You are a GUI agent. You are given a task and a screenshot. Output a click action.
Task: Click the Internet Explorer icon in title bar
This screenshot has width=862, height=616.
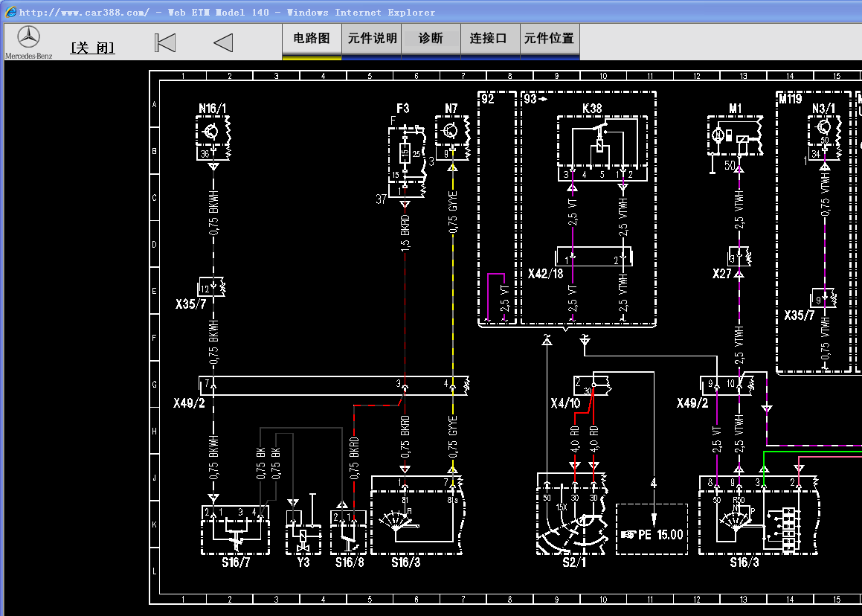pos(10,12)
